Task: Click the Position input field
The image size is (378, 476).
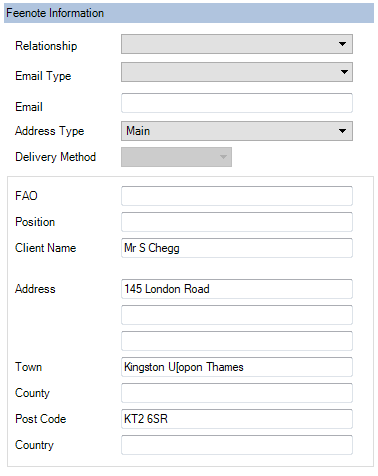Action: tap(237, 222)
